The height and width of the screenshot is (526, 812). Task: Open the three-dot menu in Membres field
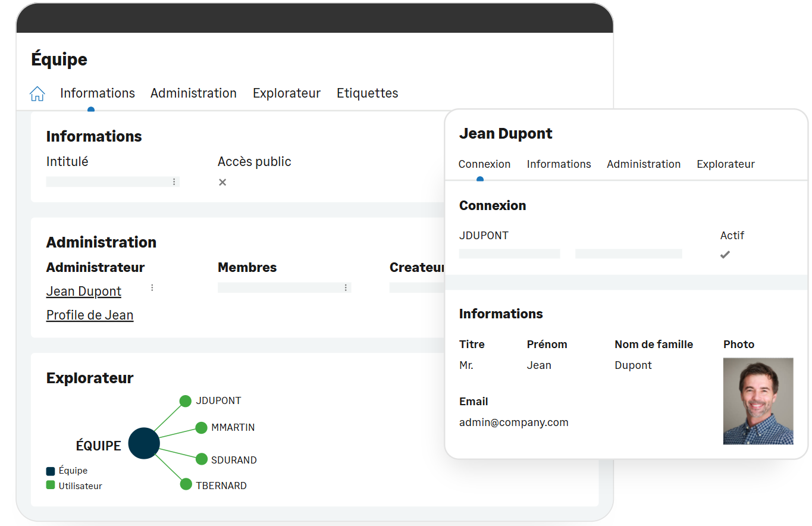346,288
